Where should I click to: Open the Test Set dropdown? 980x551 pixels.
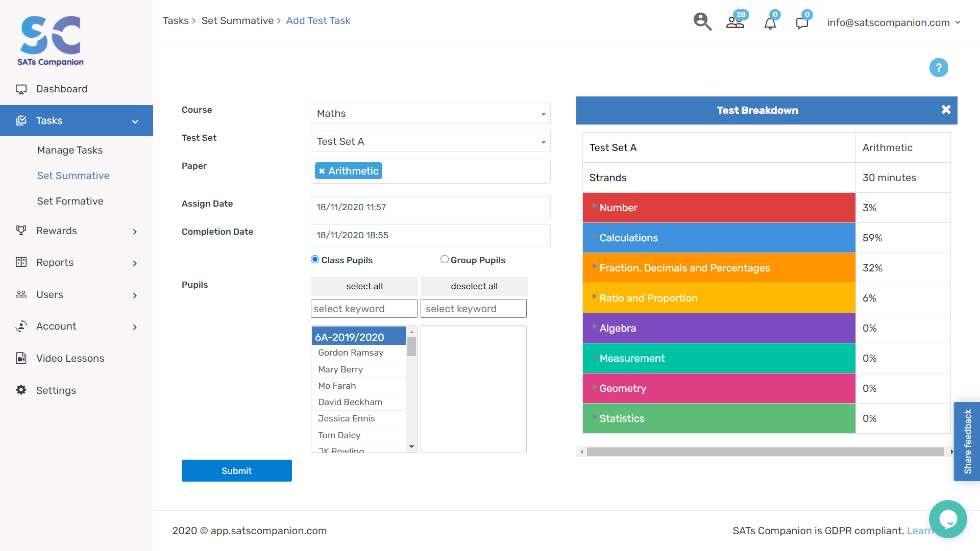(430, 141)
